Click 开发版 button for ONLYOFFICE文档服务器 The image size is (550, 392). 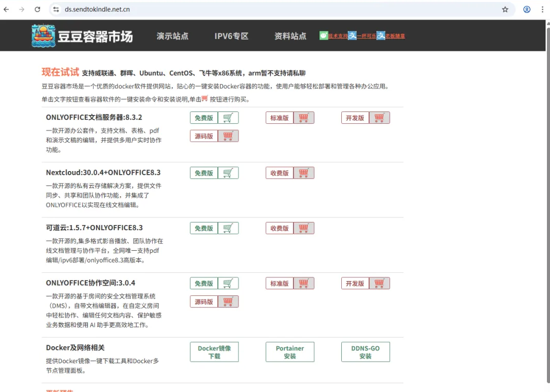(355, 118)
